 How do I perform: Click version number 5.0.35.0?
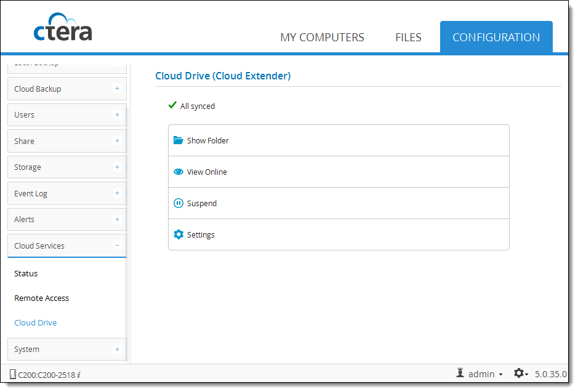pyautogui.click(x=551, y=374)
